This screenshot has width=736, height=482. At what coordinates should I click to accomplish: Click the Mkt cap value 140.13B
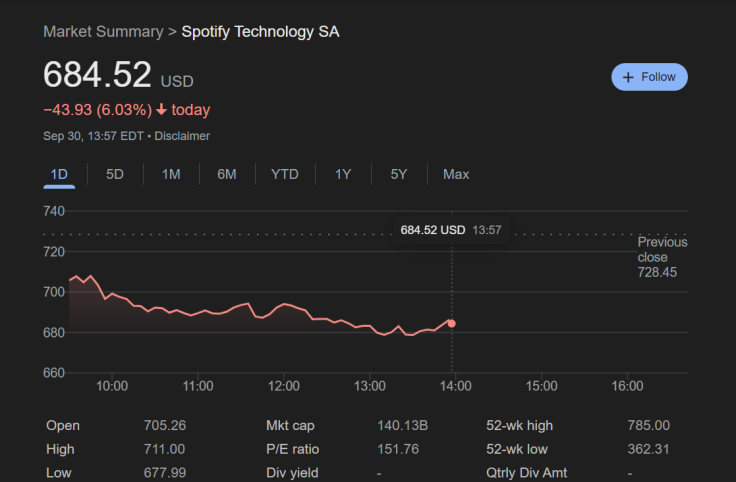[x=402, y=426]
